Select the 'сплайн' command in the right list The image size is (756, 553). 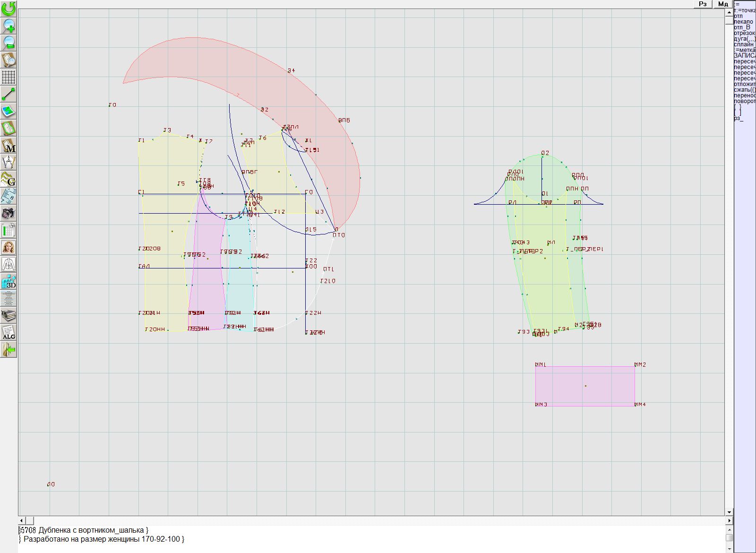tap(744, 44)
